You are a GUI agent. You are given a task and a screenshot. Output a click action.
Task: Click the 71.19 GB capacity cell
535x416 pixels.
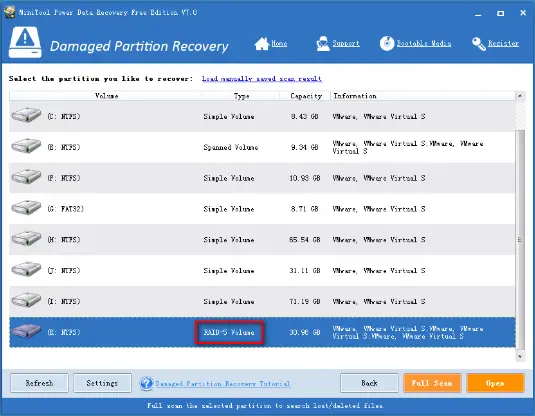coord(305,301)
